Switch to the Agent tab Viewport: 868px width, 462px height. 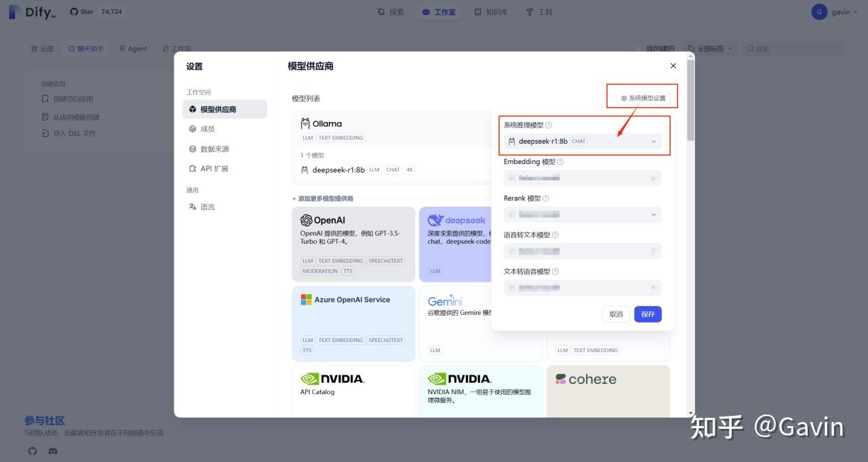coord(133,48)
